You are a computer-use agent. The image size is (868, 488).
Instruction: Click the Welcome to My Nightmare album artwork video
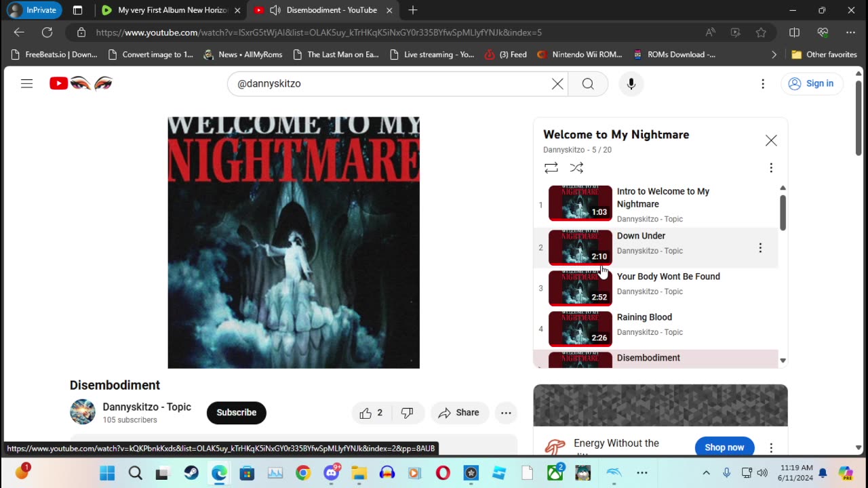tap(294, 243)
